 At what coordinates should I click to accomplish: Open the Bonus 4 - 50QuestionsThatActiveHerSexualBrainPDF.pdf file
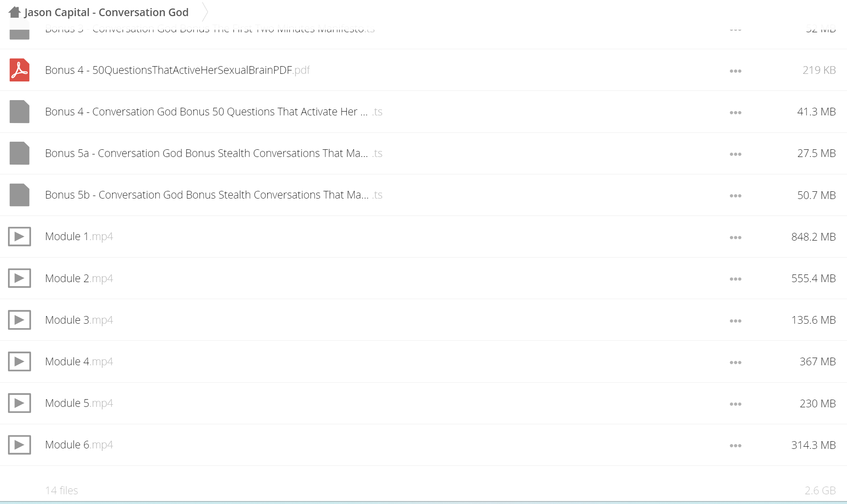coord(177,70)
